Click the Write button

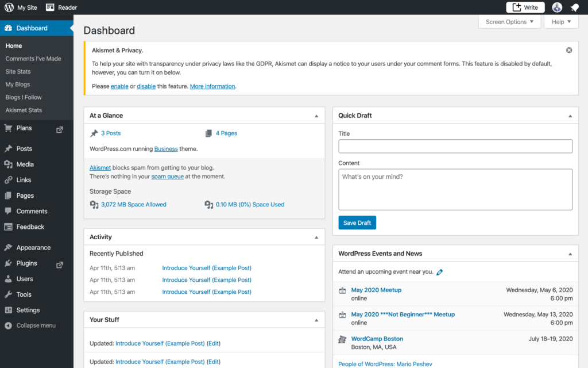pyautogui.click(x=525, y=7)
